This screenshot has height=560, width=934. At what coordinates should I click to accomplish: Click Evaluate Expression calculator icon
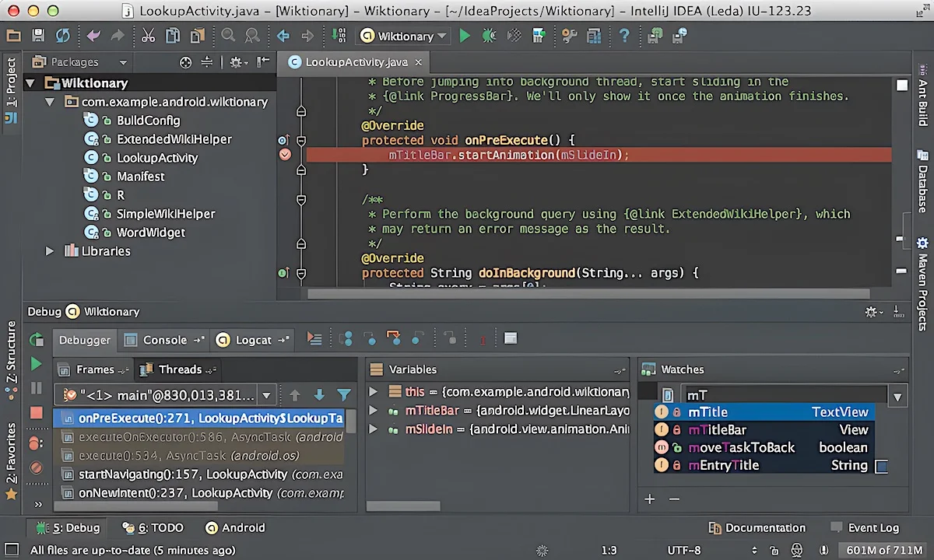click(511, 338)
